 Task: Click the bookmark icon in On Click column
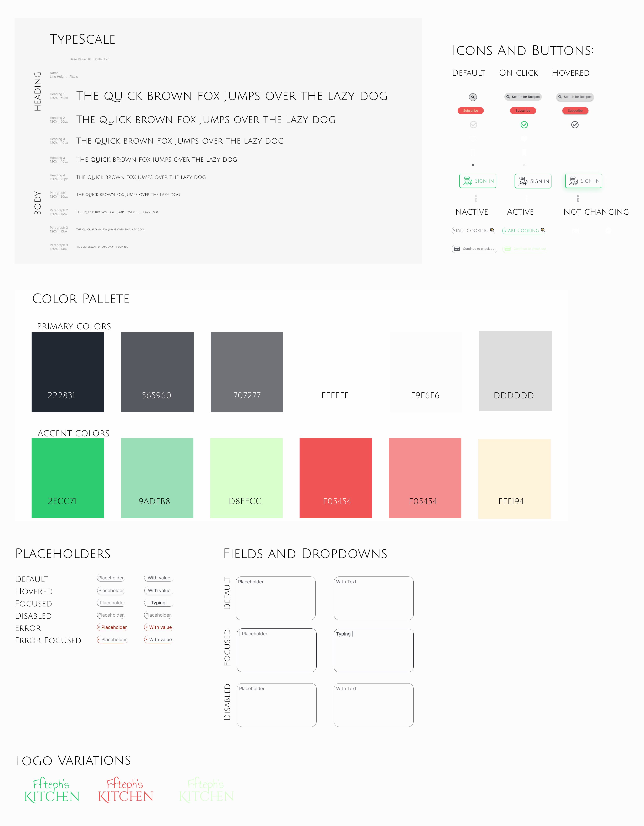524,153
